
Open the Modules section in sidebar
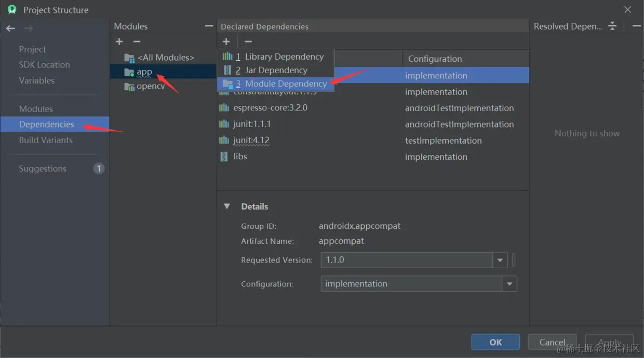(x=36, y=109)
